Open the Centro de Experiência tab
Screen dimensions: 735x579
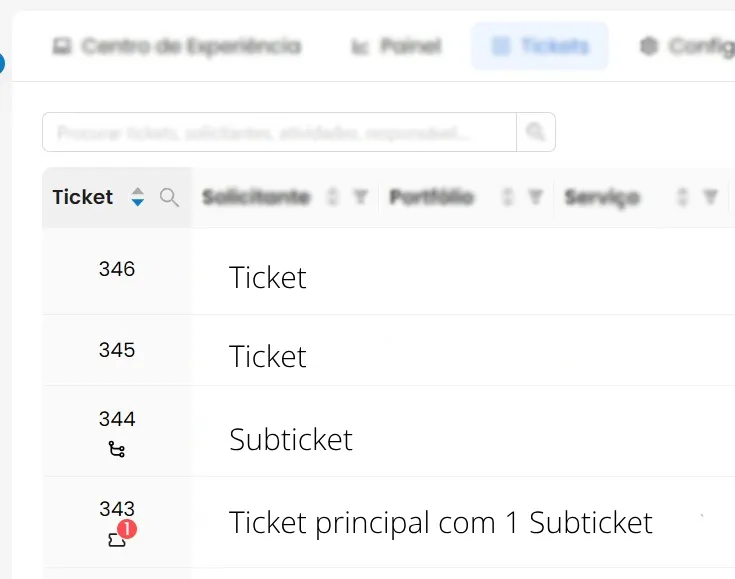tap(177, 46)
